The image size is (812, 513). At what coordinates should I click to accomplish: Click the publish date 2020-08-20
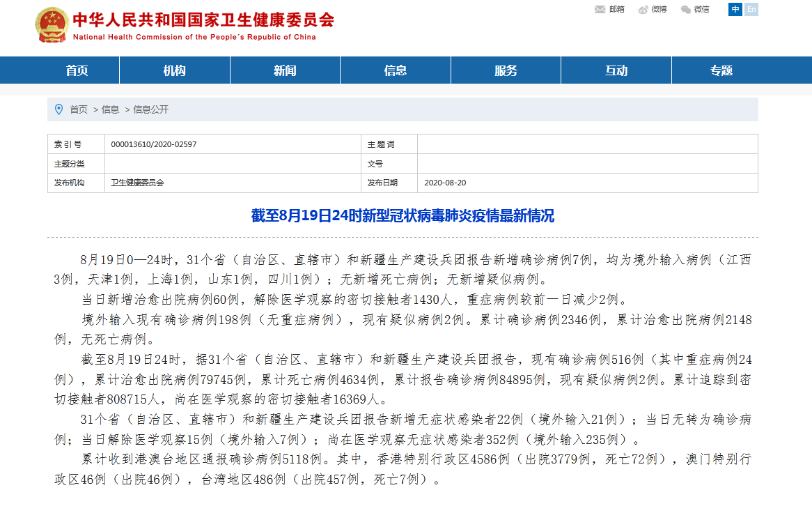[446, 183]
